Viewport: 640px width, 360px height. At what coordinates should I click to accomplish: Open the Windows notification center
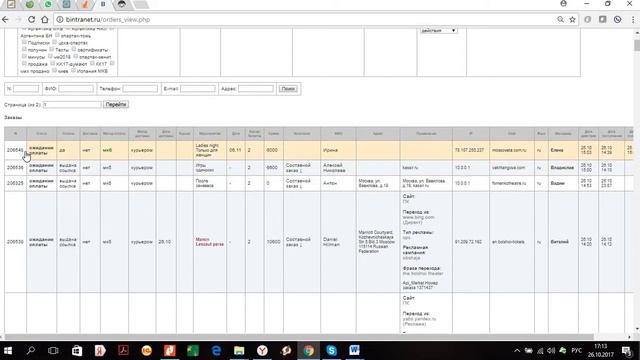tap(627, 351)
